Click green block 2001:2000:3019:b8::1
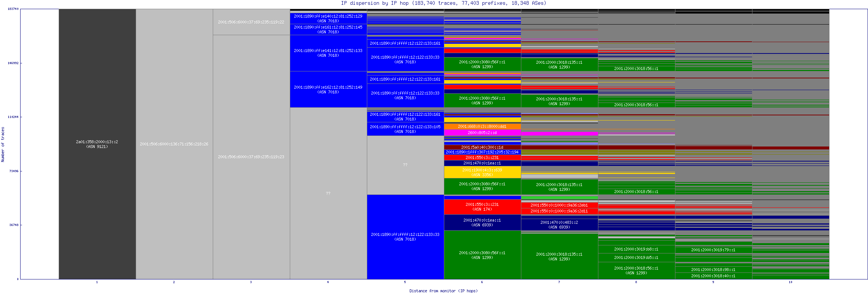Screen dimensions: 868x293 pos(637,249)
